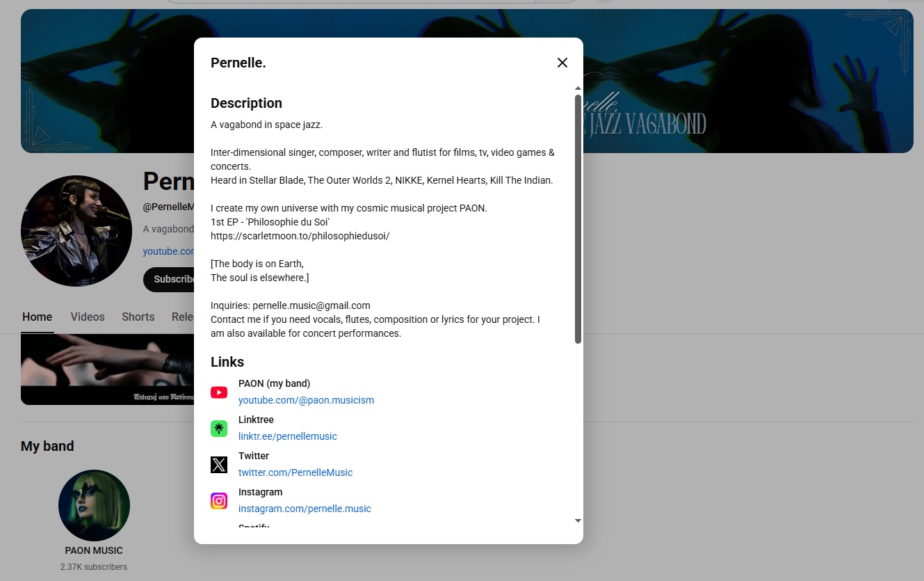924x581 pixels.
Task: Switch to the Home channel tab
Action: pos(38,317)
